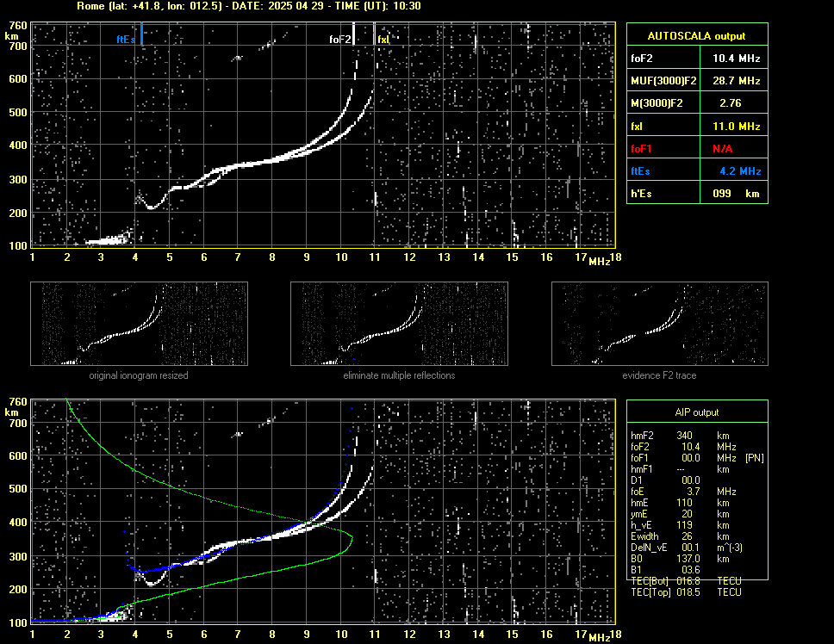
Task: Click the AIP output title
Action: pyautogui.click(x=696, y=412)
